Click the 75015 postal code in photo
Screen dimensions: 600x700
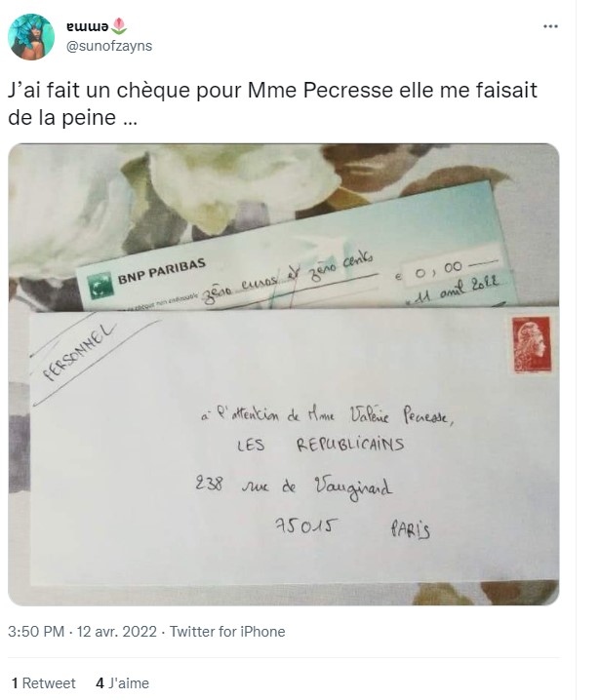pos(306,525)
